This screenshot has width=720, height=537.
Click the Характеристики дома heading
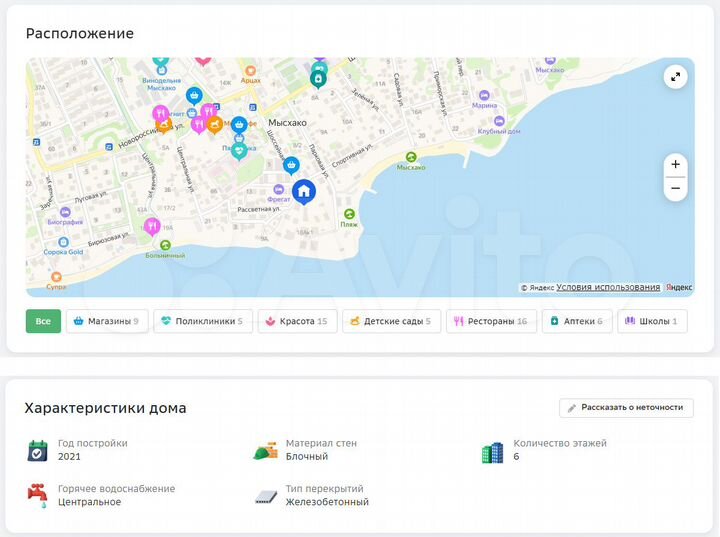pos(106,408)
